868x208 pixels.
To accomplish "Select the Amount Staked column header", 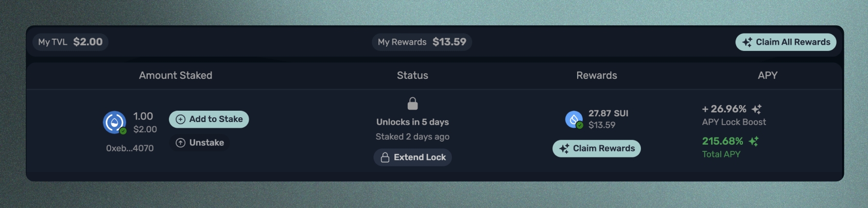I will tap(176, 75).
